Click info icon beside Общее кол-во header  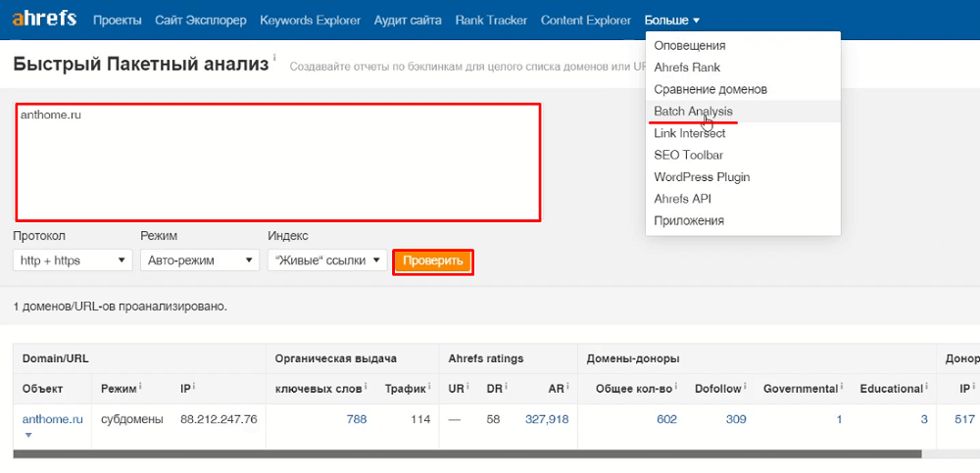675,387
